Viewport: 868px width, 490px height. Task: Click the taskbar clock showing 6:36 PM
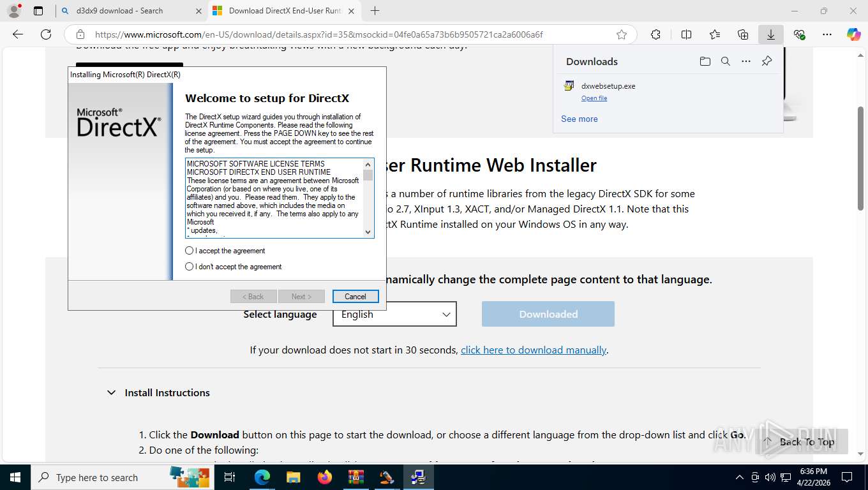[x=813, y=477]
